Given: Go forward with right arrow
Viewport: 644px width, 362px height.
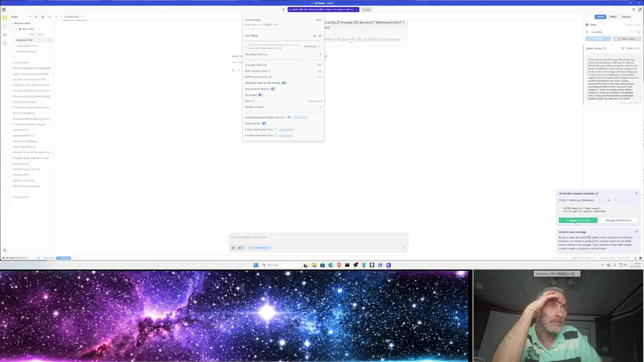Looking at the screenshot, I should (60, 17).
